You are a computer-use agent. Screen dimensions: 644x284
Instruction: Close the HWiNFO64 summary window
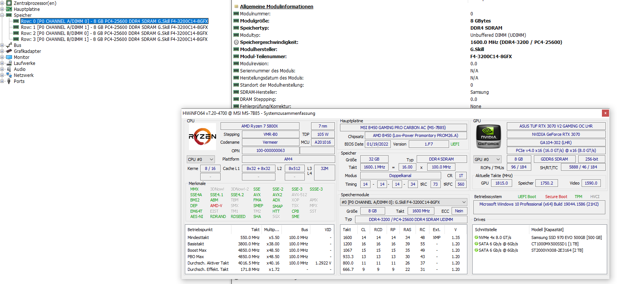point(605,113)
